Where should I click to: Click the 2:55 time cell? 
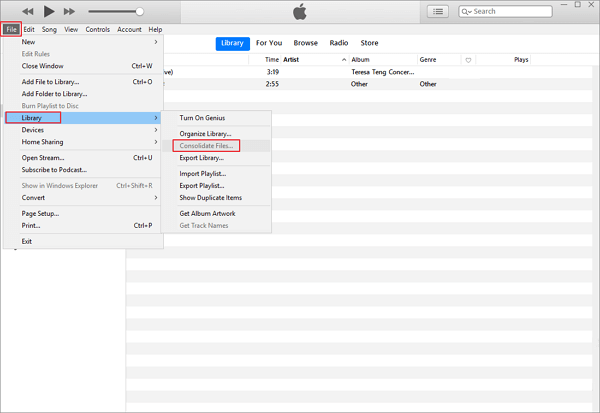pyautogui.click(x=272, y=84)
